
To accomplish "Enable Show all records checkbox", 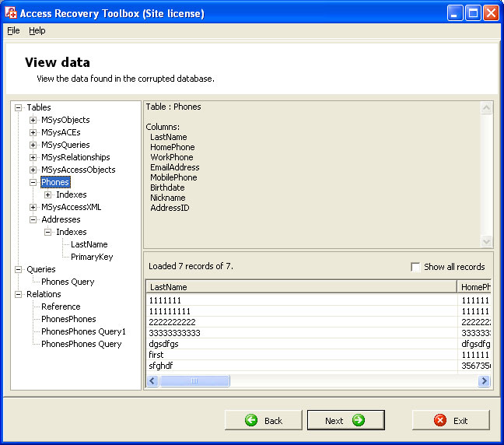I will click(415, 267).
